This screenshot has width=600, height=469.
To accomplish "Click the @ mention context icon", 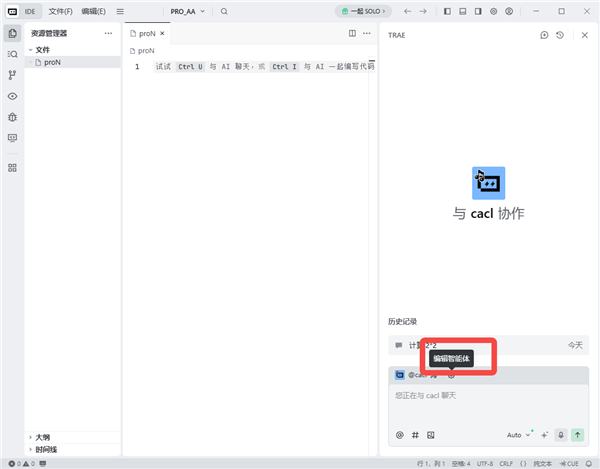I will click(x=400, y=435).
